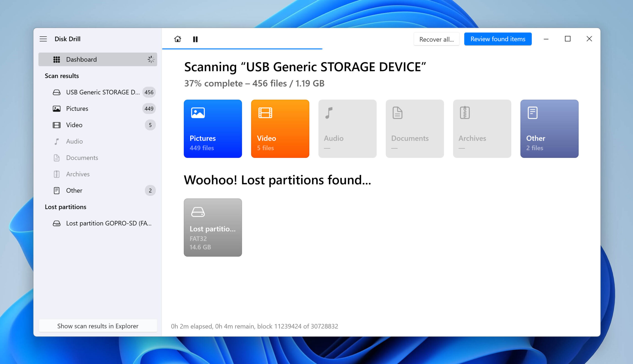Click the elapsed time status line
633x364 pixels.
pyautogui.click(x=254, y=326)
